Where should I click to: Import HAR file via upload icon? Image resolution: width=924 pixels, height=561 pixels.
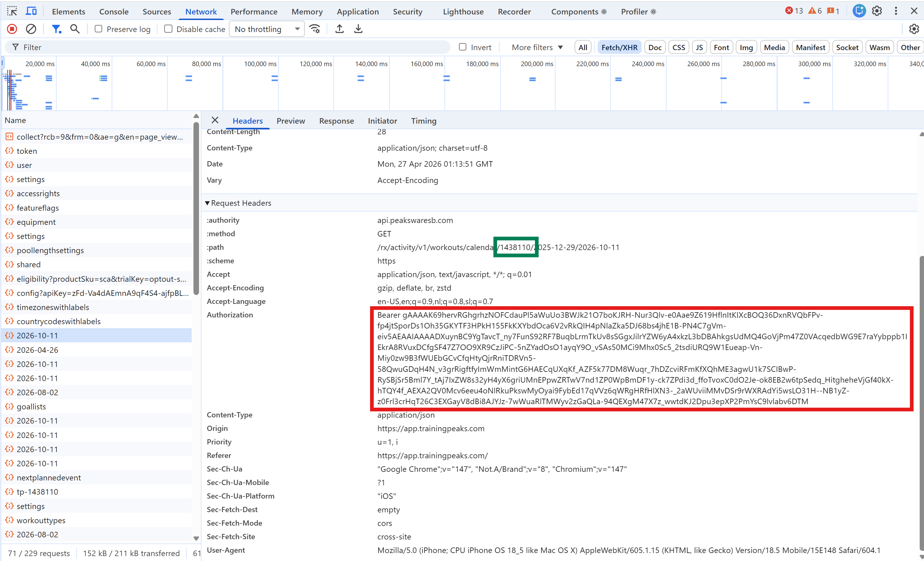pyautogui.click(x=339, y=29)
